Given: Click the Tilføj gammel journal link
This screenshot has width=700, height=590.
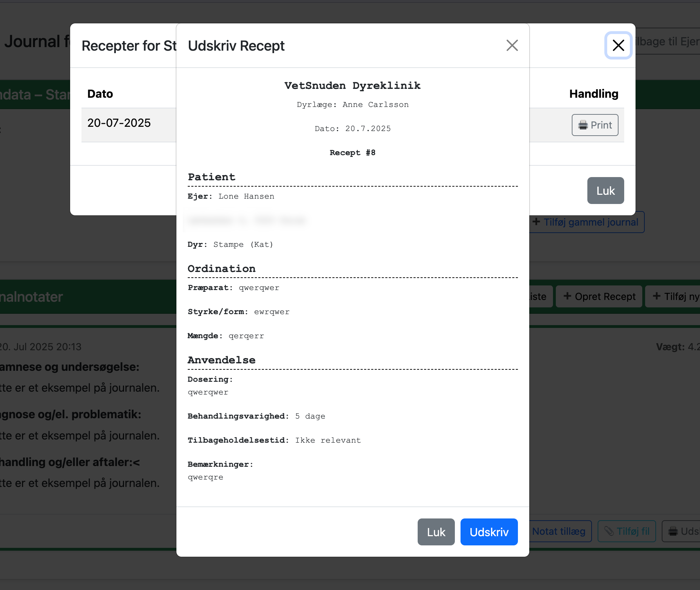Looking at the screenshot, I should pyautogui.click(x=586, y=222).
